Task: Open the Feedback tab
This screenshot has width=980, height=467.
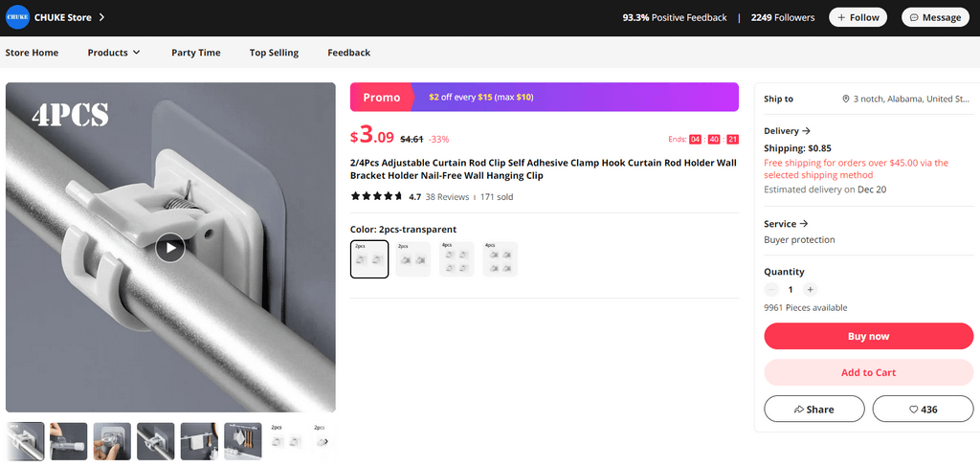Action: (x=348, y=53)
